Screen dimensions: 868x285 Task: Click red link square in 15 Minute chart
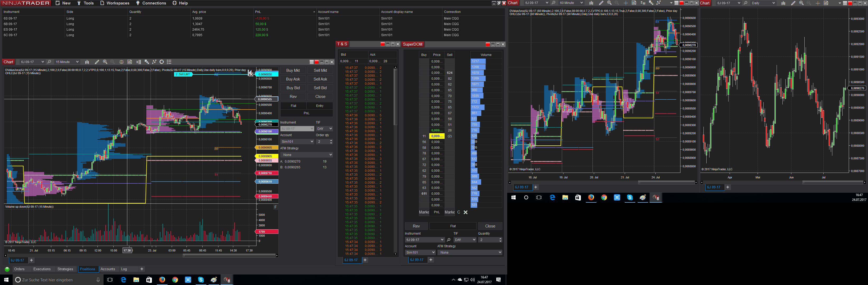(x=317, y=62)
